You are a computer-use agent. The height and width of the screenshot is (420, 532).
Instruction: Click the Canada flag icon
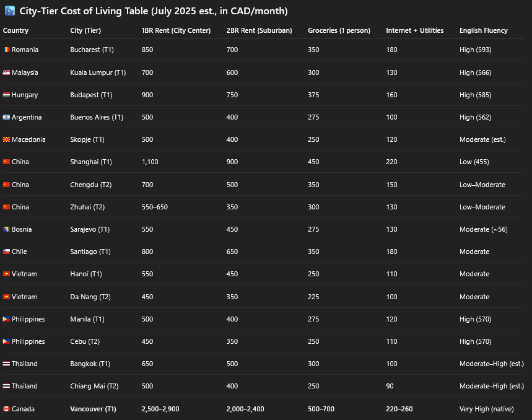coord(6,409)
